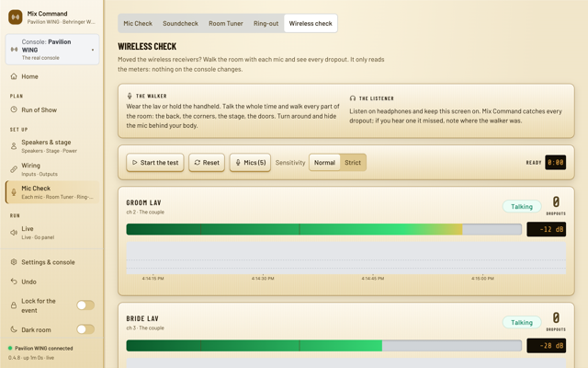Set sensitivity to Strict
The image size is (588, 368).
pos(353,163)
